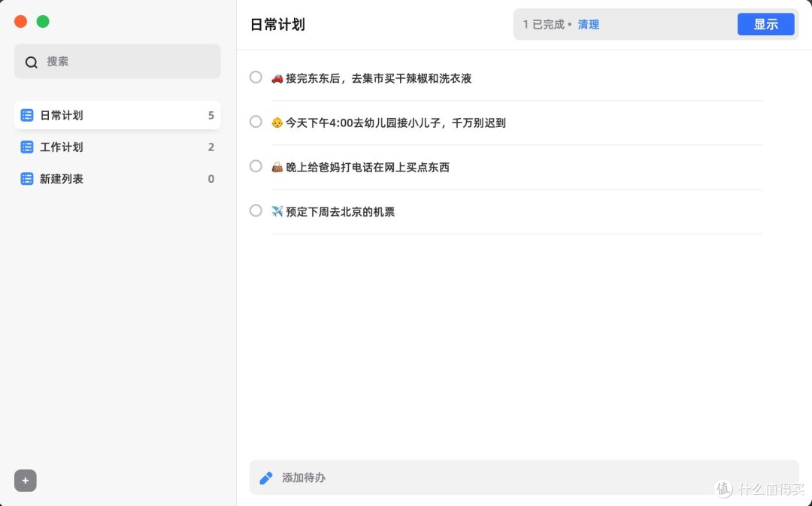The width and height of the screenshot is (812, 506).
Task: Click the 日常计划 heading title
Action: [277, 24]
